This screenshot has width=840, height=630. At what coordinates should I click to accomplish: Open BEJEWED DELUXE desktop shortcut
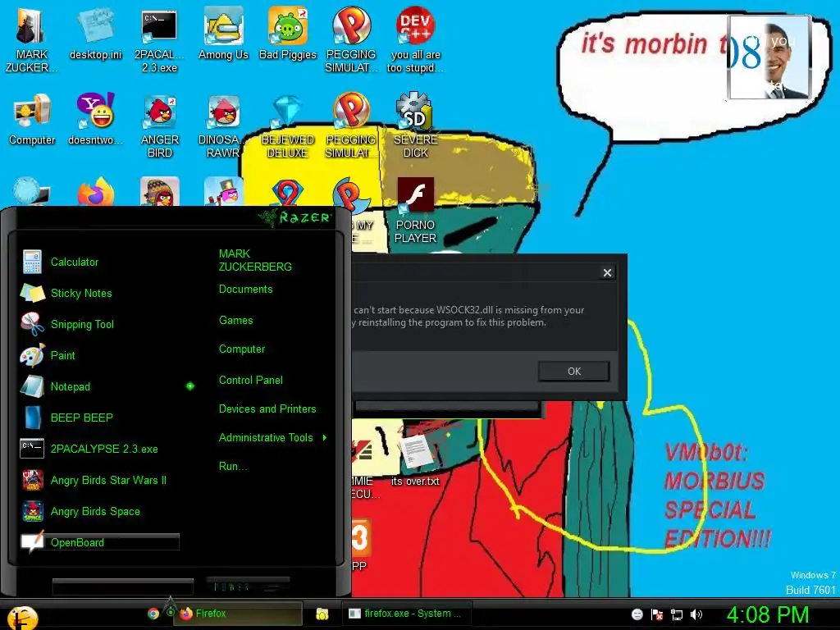coord(288,125)
